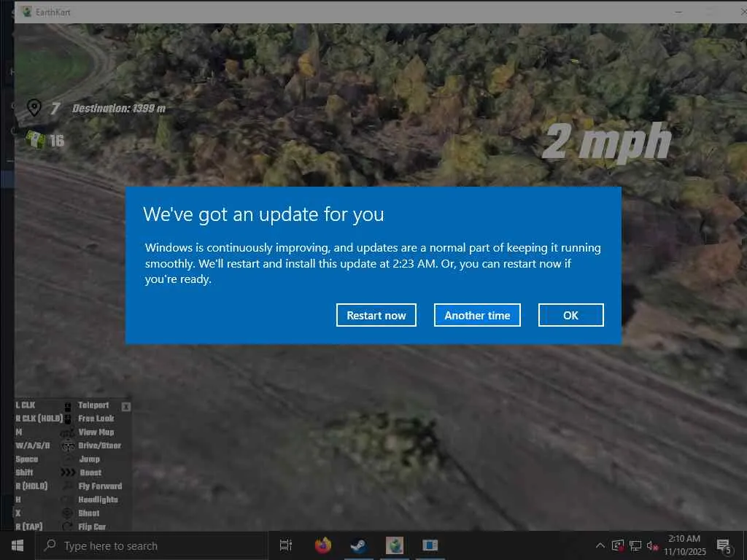
Task: Click the W/A/S/D key label
Action: click(32, 446)
